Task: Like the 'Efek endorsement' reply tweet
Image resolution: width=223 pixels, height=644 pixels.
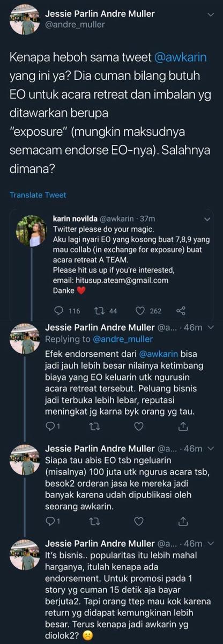Action: (x=139, y=427)
